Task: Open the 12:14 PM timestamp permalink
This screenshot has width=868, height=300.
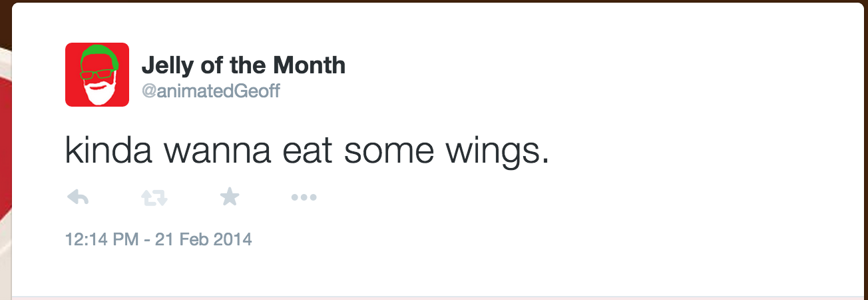Action: point(103,239)
